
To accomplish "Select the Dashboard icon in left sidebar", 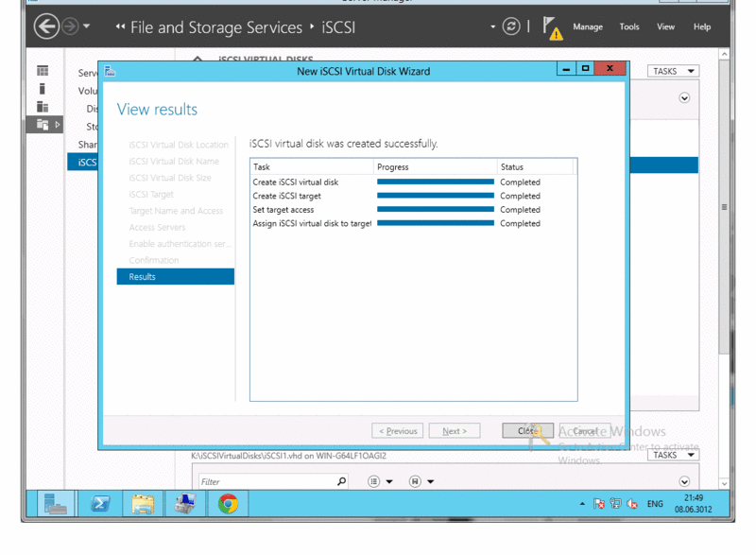I will [43, 71].
